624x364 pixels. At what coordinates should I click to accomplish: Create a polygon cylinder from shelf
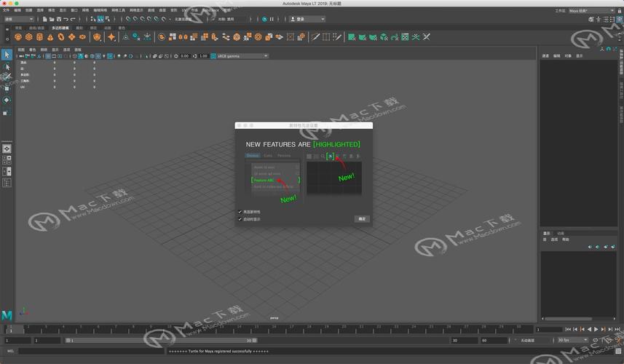click(x=39, y=37)
